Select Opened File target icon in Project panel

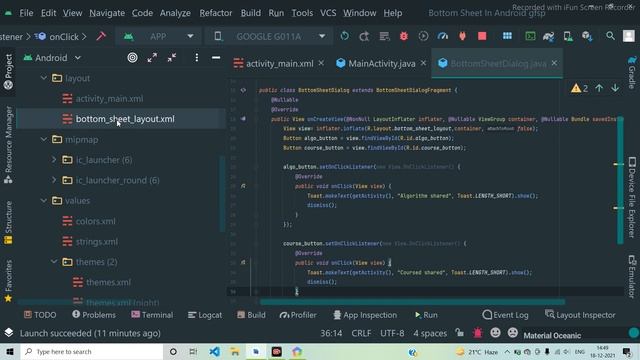pyautogui.click(x=132, y=58)
